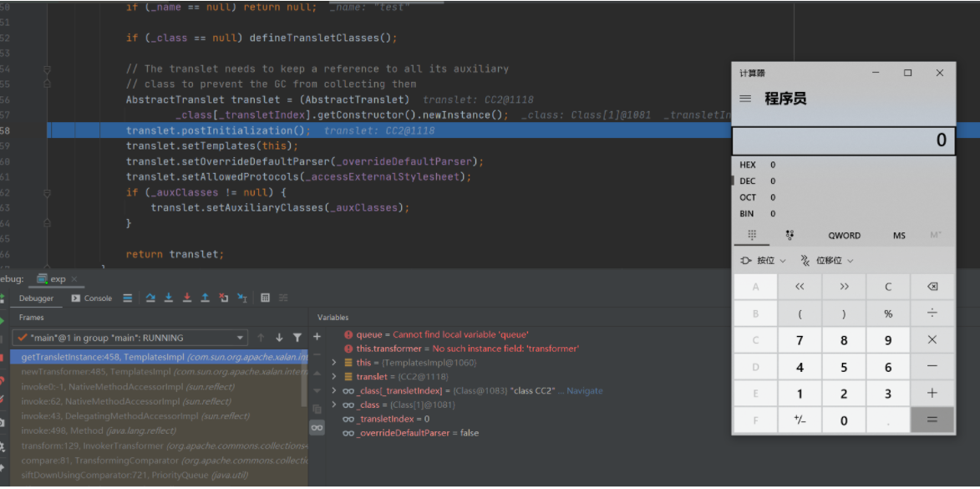Collapse code fold marker at line 54
This screenshot has height=489, width=980.
(47, 69)
